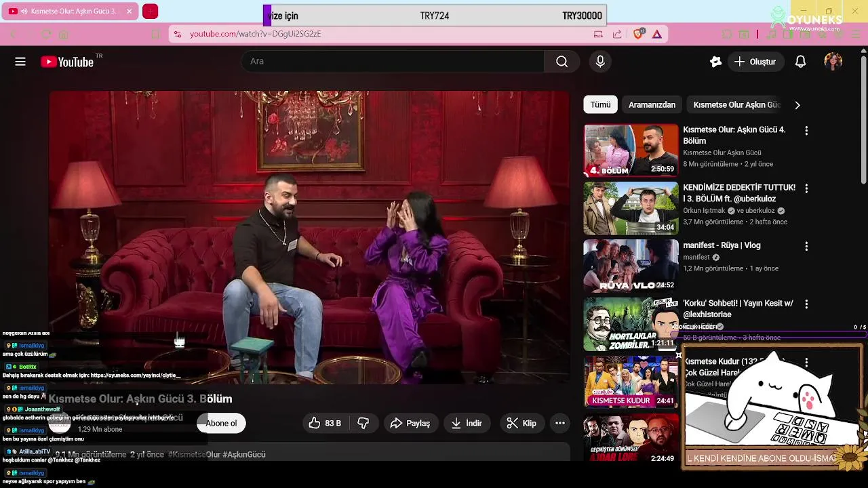Image resolution: width=868 pixels, height=488 pixels.
Task: Open a new browser tab
Action: click(151, 12)
